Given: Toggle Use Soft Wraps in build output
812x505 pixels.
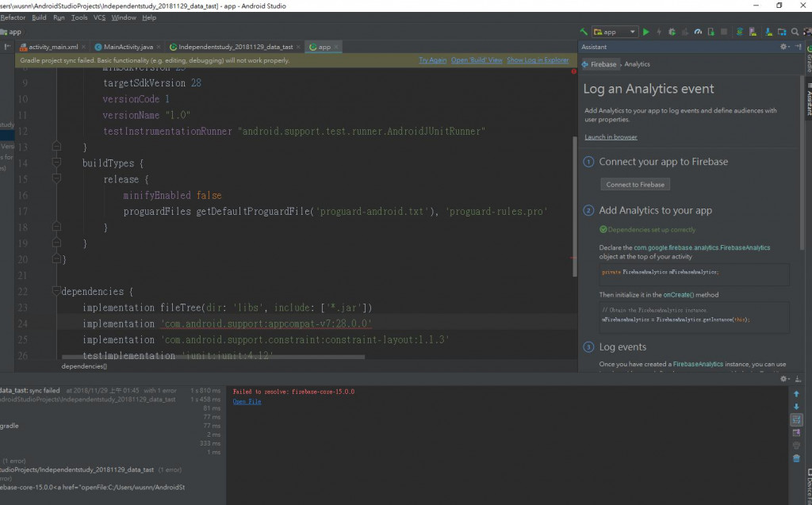Looking at the screenshot, I should [x=796, y=419].
